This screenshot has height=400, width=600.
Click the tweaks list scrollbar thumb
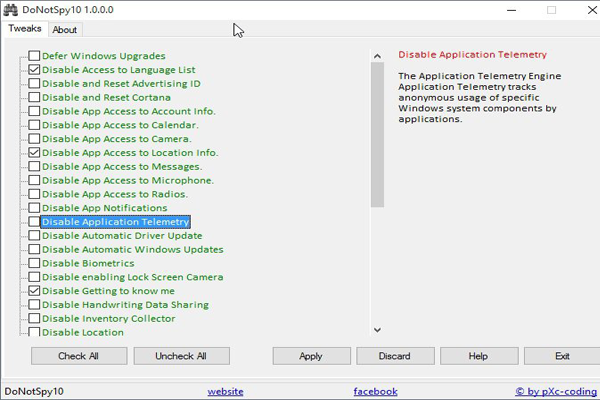coord(377,135)
